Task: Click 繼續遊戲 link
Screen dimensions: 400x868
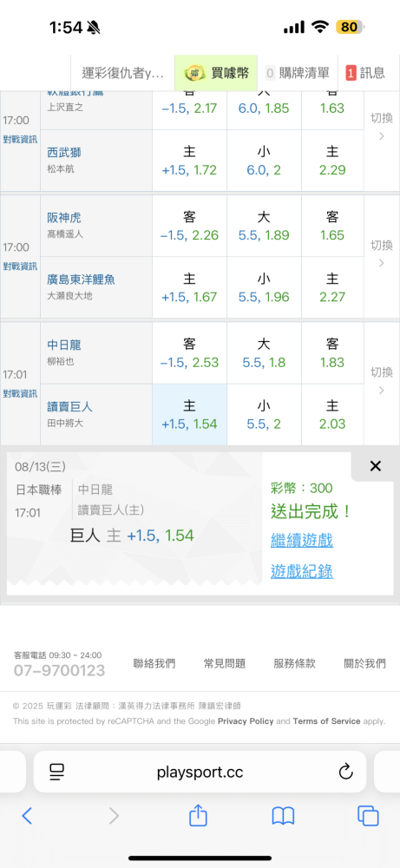Action: tap(302, 540)
